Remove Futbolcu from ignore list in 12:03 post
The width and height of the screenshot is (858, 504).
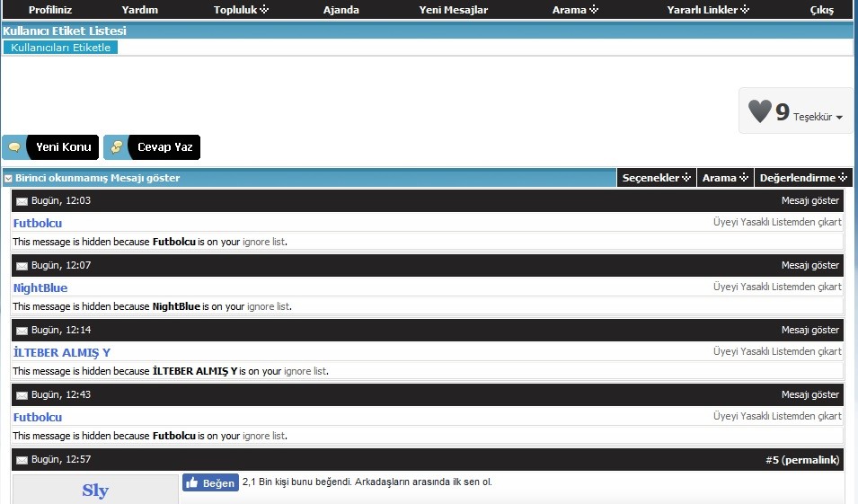777,222
